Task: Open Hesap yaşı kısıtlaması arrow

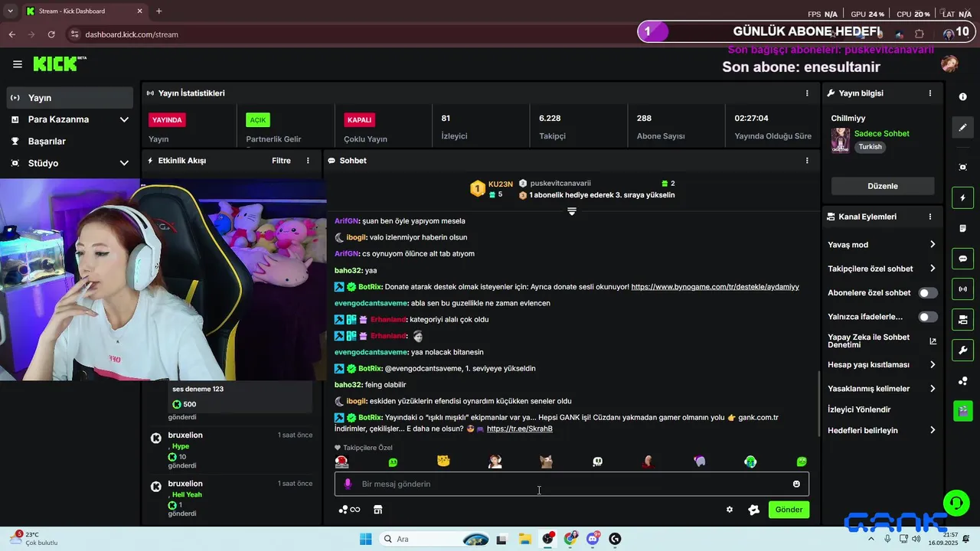Action: pyautogui.click(x=932, y=365)
